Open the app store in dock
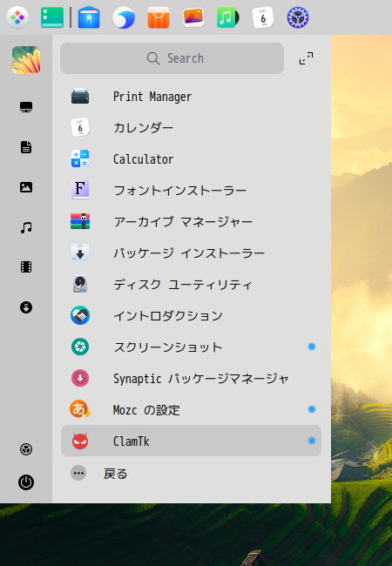This screenshot has height=566, width=392. 158,17
